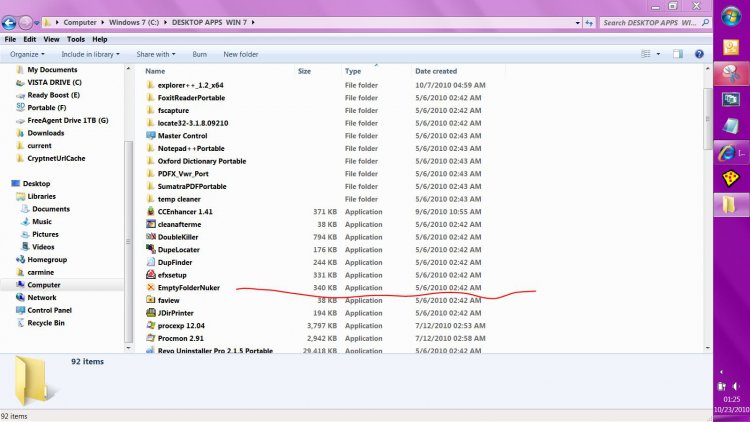Select the DupeLocater application icon
The image size is (750, 422).
click(151, 249)
